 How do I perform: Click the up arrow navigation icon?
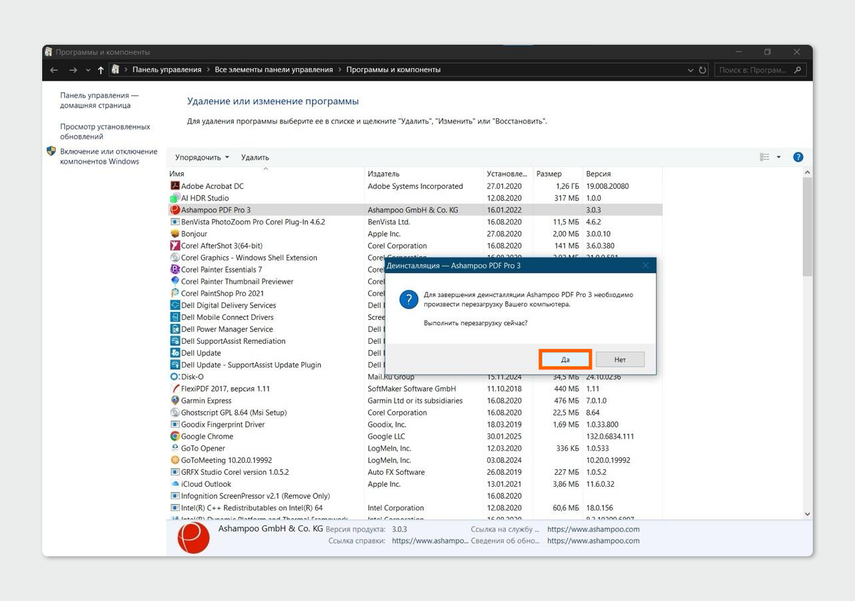pos(101,70)
